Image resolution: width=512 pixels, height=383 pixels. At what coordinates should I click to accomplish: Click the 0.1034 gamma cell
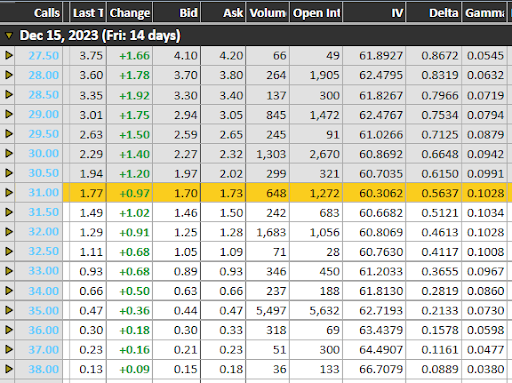(485, 212)
